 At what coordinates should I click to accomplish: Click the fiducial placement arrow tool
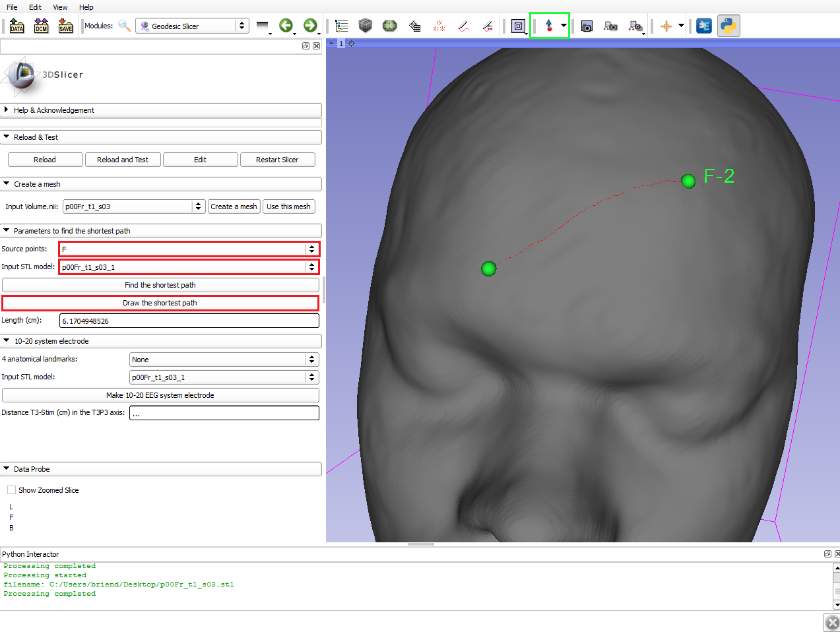pyautogui.click(x=548, y=26)
